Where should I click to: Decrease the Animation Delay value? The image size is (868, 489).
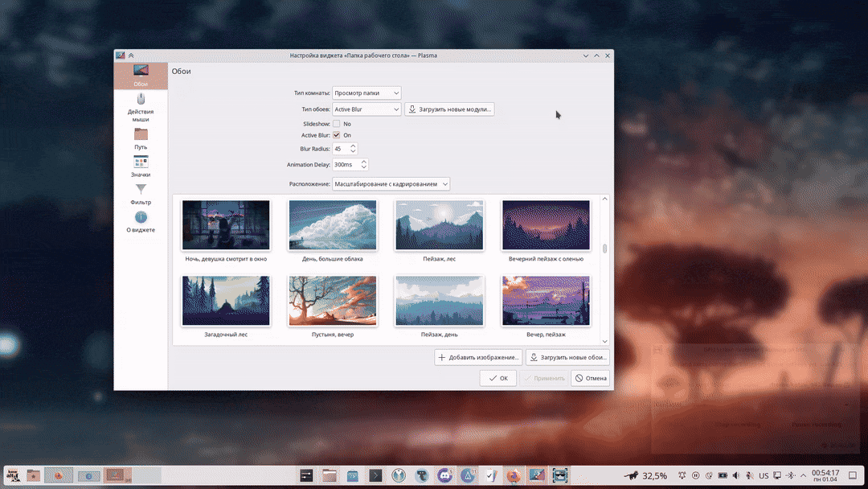pos(364,167)
